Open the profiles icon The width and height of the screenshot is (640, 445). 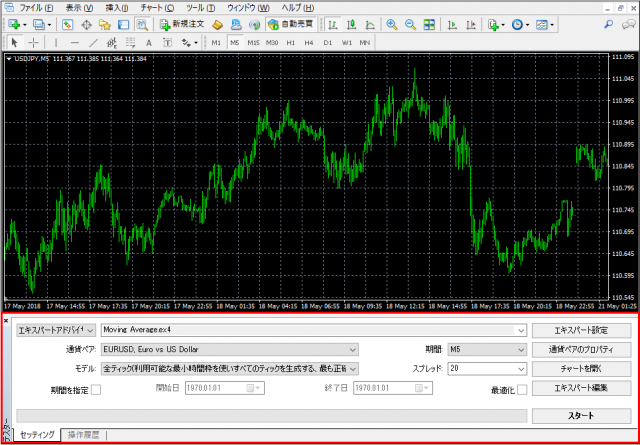click(39, 24)
